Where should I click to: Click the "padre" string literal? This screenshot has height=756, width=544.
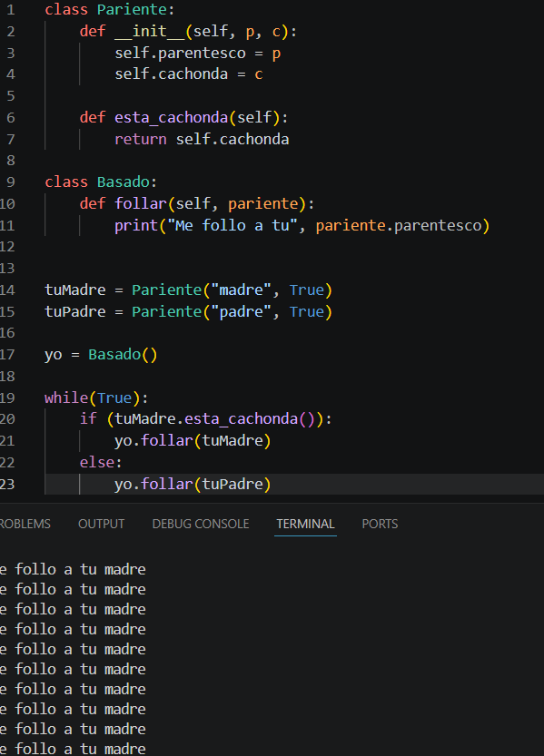point(242,311)
